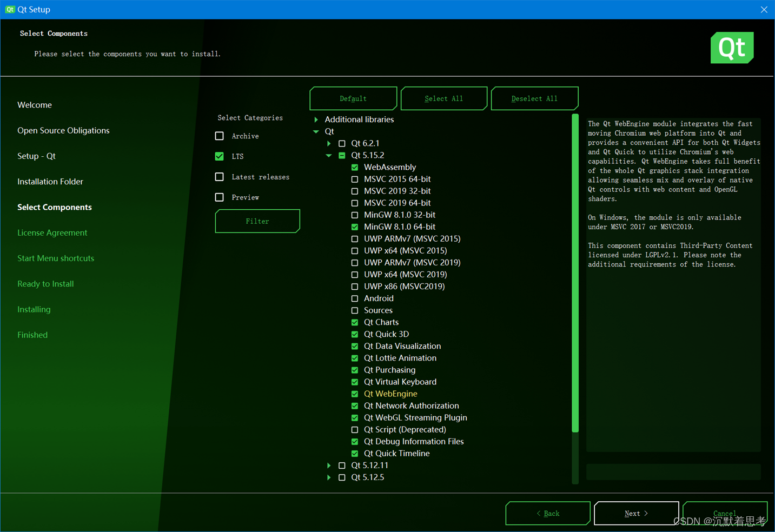Click the Qt logo in the header
The image size is (775, 532).
pos(732,48)
